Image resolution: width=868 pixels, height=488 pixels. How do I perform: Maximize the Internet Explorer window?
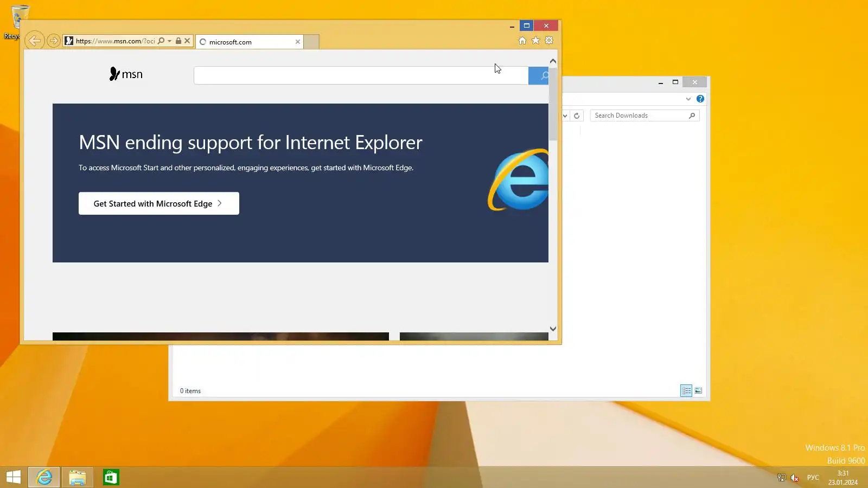point(526,25)
